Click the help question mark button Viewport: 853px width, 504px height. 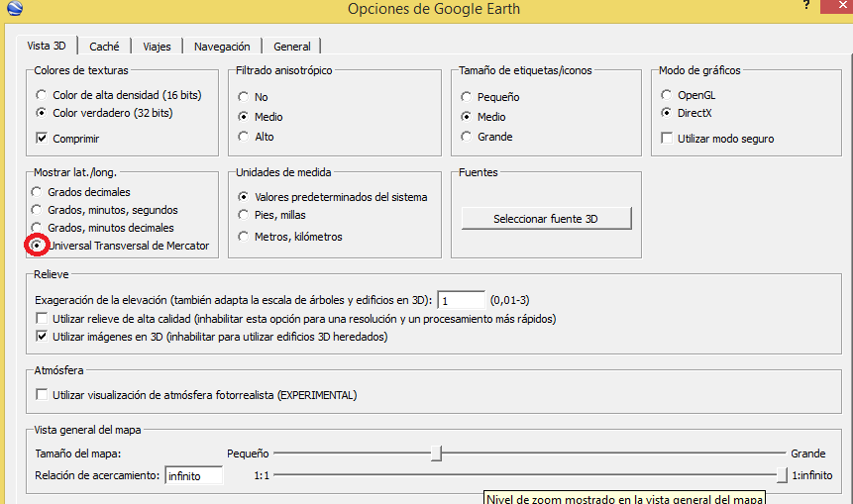(x=806, y=5)
